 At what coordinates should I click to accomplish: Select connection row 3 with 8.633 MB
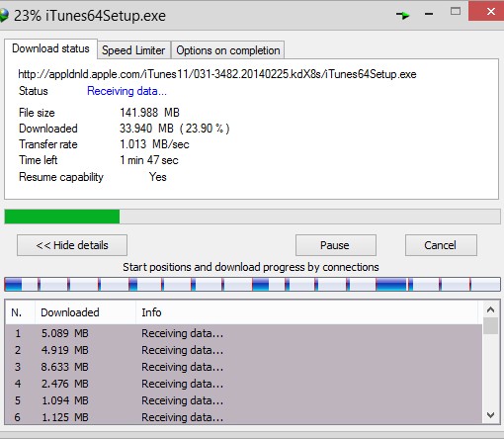[x=243, y=367]
